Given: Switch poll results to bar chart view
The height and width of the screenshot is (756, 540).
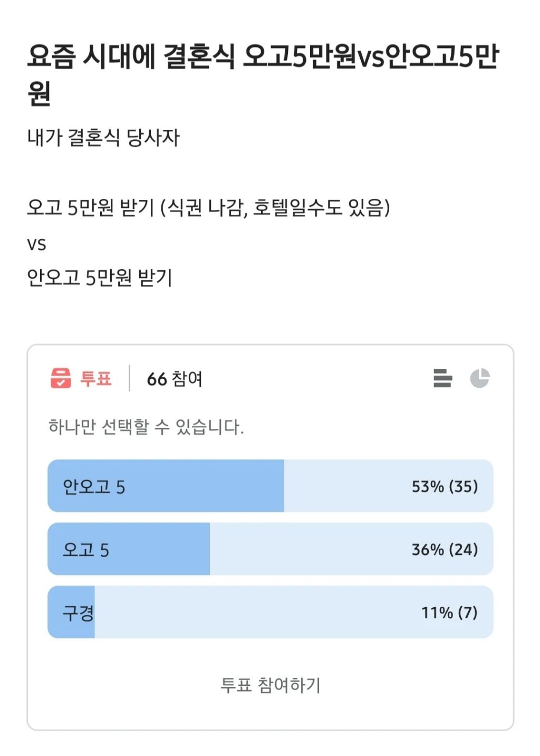Looking at the screenshot, I should point(442,378).
